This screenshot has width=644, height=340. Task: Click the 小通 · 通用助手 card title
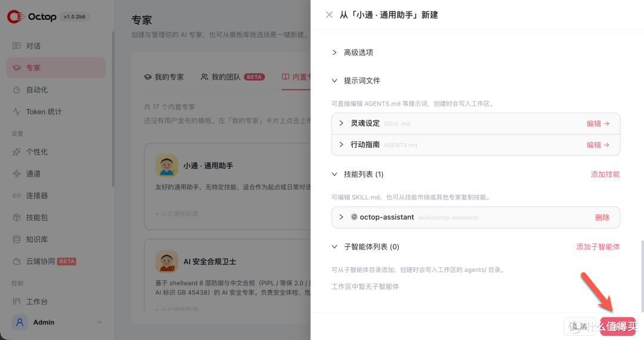(208, 166)
